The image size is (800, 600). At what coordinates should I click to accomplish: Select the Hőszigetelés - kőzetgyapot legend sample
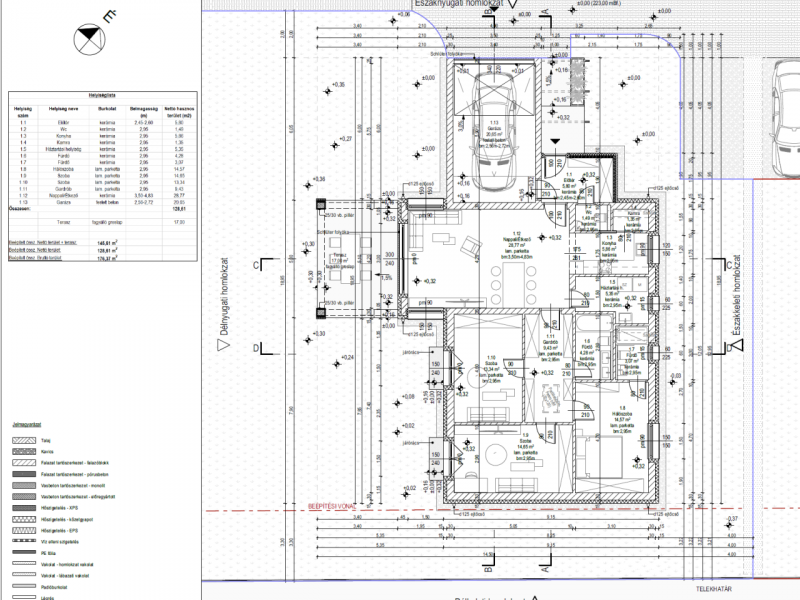pyautogui.click(x=24, y=519)
